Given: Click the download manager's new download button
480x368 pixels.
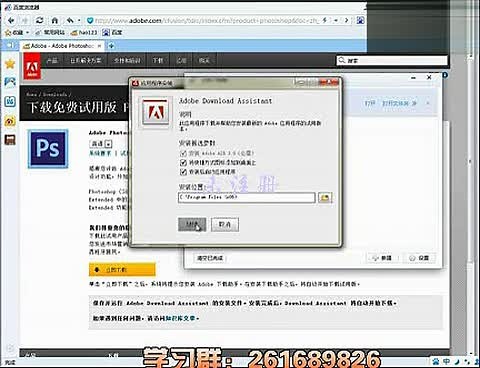Looking at the screenshot, I should point(383,258).
